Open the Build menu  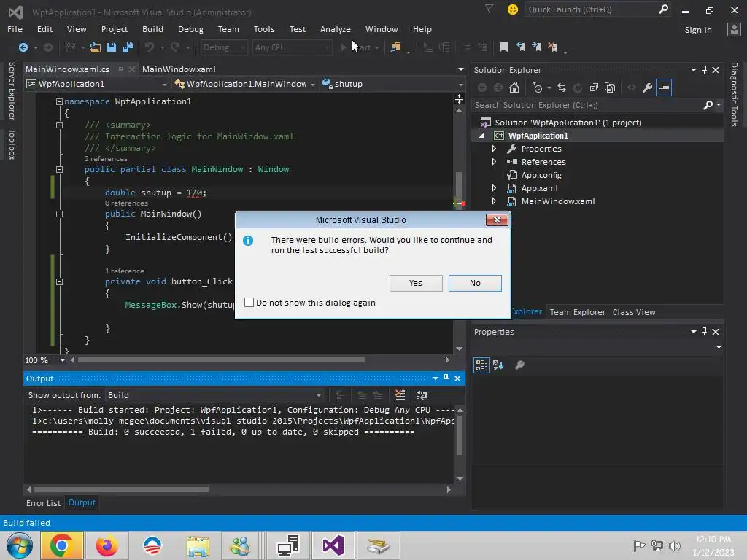pos(152,29)
